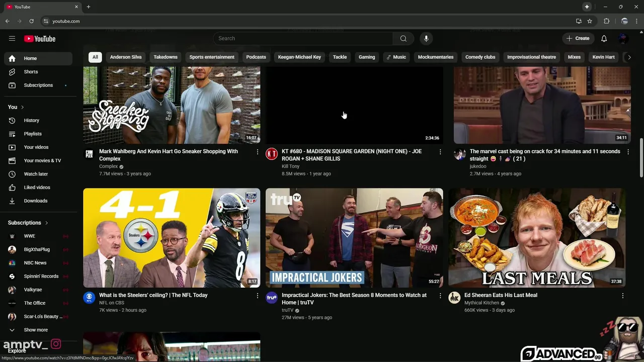Select the Music chip
Image resolution: width=644 pixels, height=362 pixels.
coord(396,57)
